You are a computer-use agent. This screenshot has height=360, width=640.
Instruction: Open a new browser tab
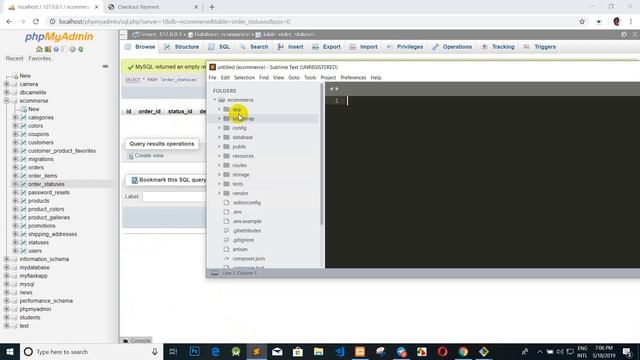pyautogui.click(x=212, y=7)
